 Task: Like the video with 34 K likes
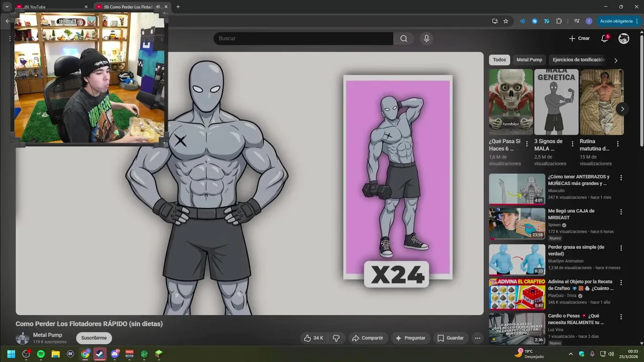[x=313, y=338]
